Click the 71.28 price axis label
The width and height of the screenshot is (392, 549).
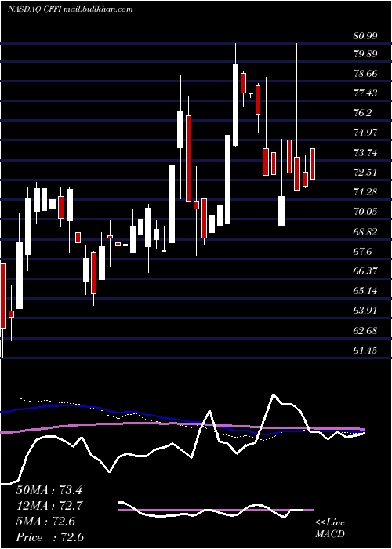365,192
